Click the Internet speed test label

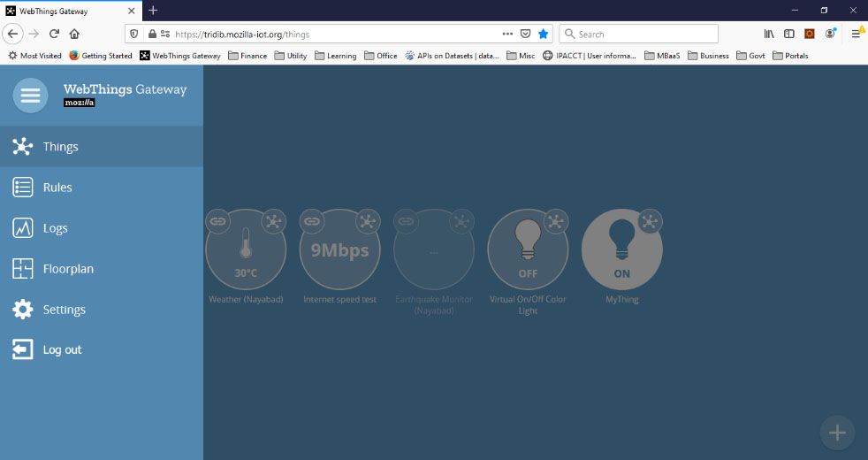(x=340, y=299)
